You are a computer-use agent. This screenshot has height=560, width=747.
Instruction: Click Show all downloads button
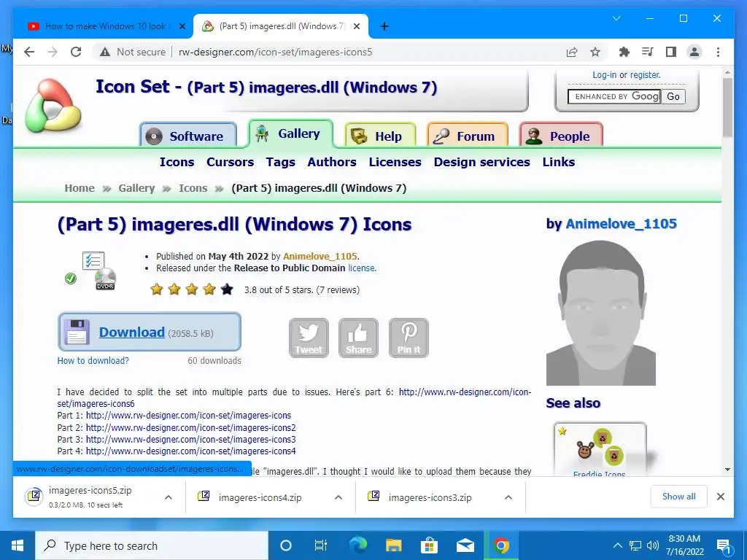point(679,496)
